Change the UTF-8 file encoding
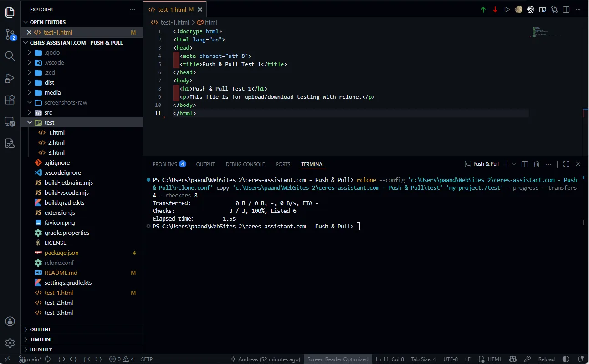Screen dimensions: 589x364 tap(451, 359)
